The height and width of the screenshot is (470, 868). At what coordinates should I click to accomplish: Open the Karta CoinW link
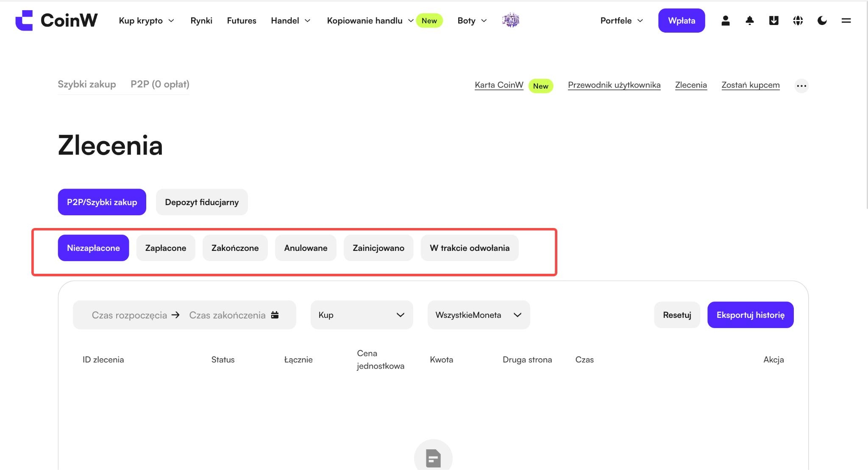coord(499,85)
